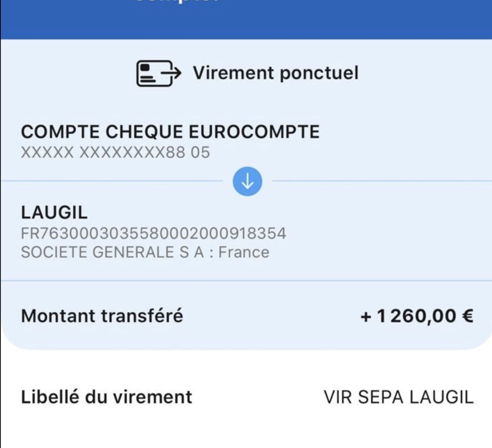The image size is (492, 448).
Task: Tap the SOCIETE GENERALE S A bank name
Action: coord(112,252)
